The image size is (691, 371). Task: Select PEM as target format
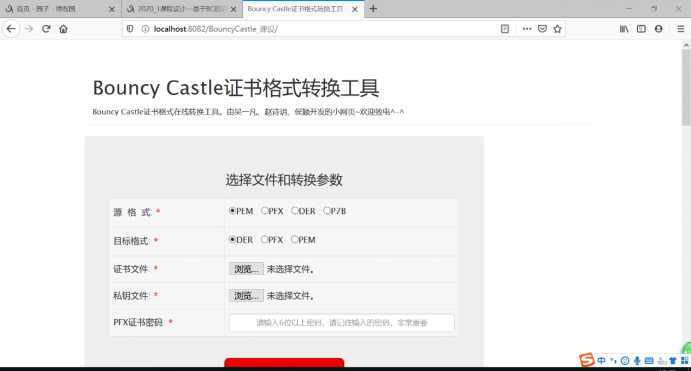pos(294,240)
